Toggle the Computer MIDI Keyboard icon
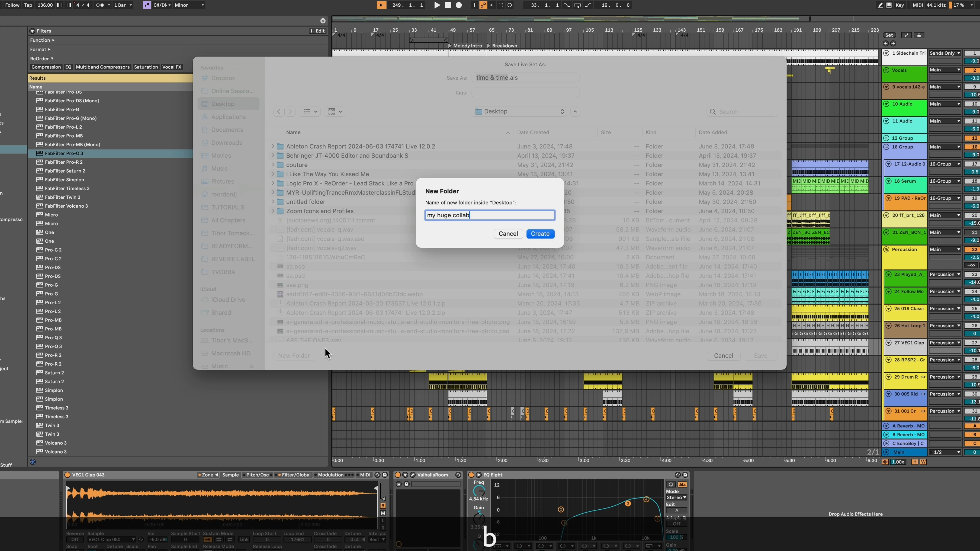The image size is (980, 551). coord(889,5)
